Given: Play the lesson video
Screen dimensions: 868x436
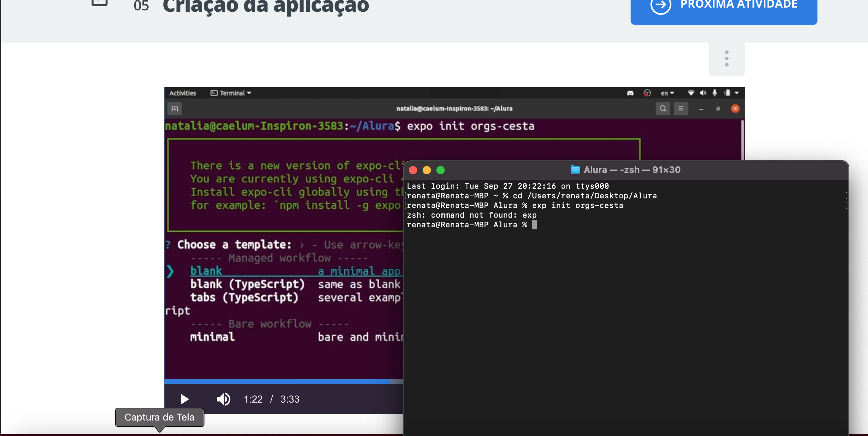Looking at the screenshot, I should (x=185, y=399).
